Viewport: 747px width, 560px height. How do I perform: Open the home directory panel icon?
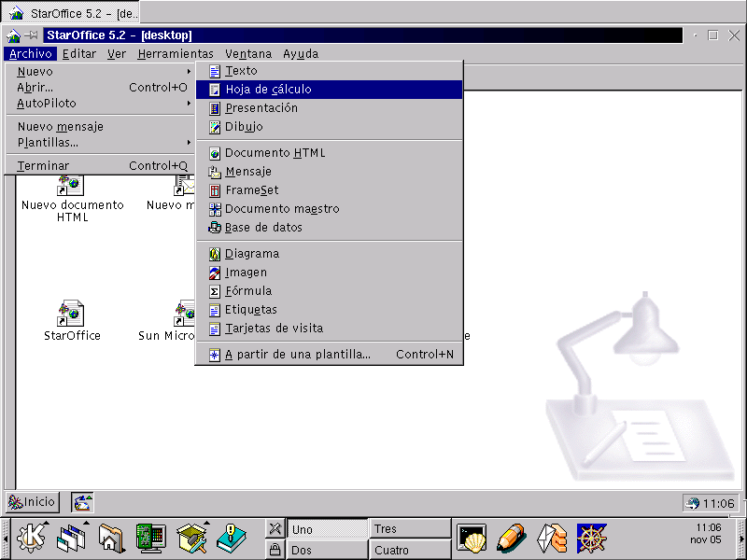point(111,538)
